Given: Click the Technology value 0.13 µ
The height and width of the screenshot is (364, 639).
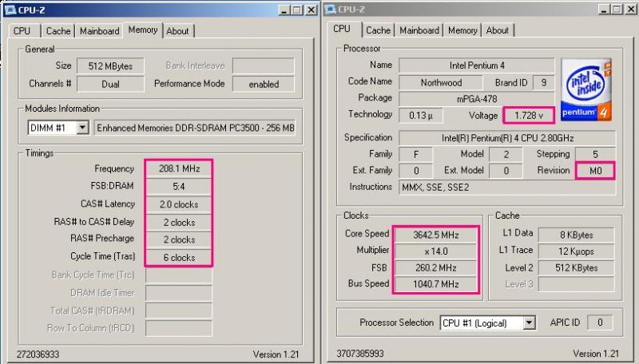Looking at the screenshot, I should [421, 116].
